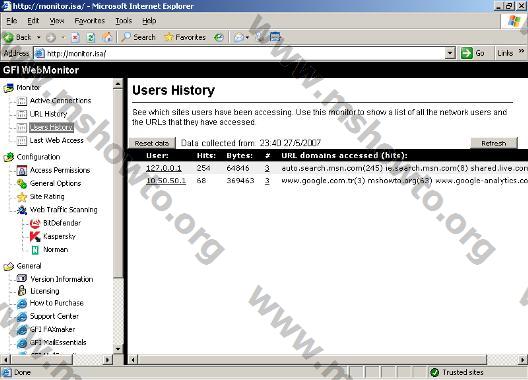Open the GFI FAXmaker link
This screenshot has width=528, height=380.
pyautogui.click(x=52, y=329)
